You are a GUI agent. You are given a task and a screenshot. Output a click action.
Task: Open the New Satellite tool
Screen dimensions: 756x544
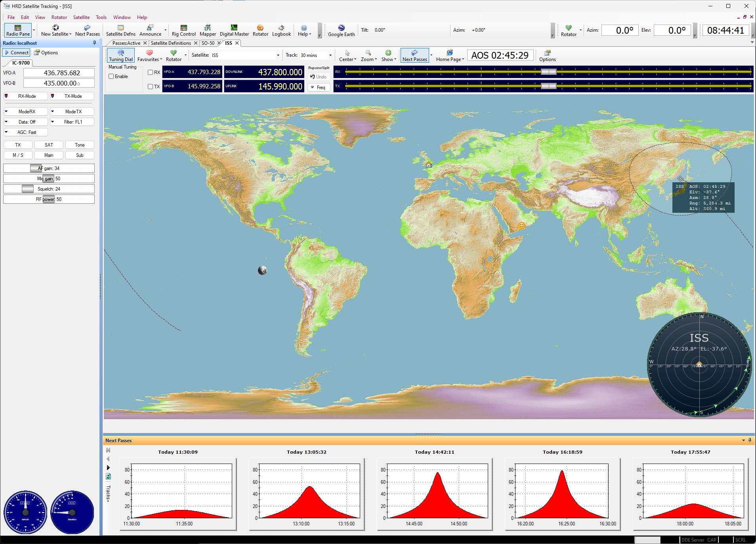56,30
